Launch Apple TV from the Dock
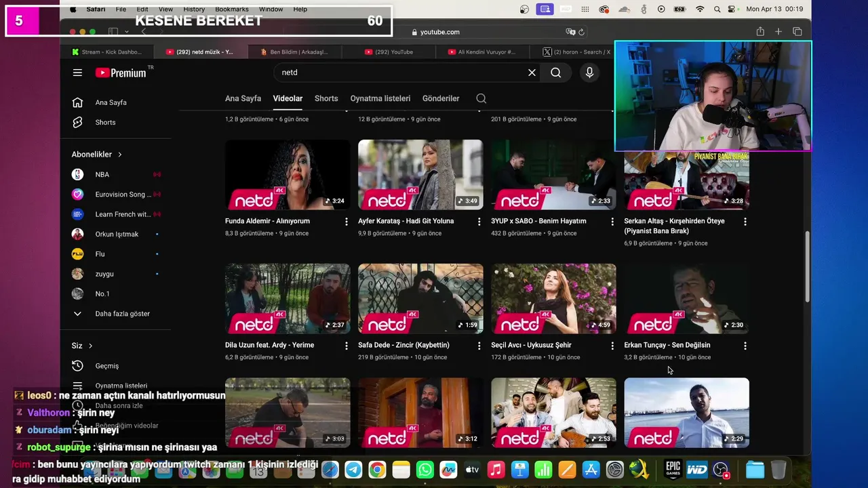868x488 pixels. 472,470
